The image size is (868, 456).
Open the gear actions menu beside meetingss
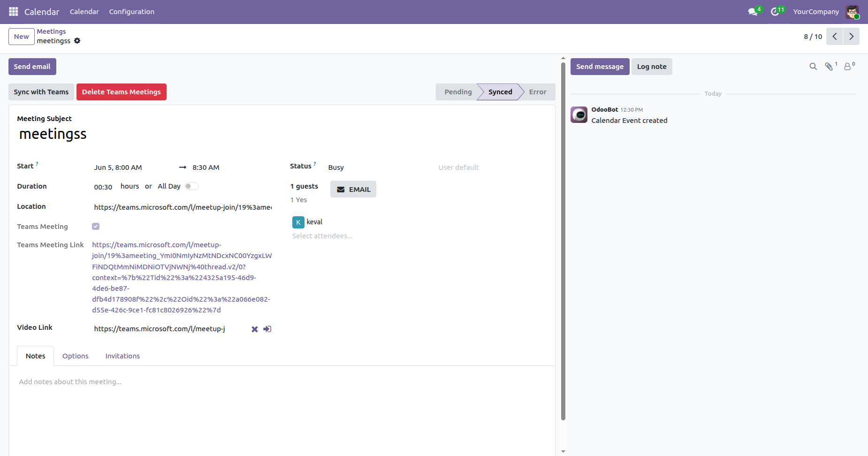click(77, 41)
